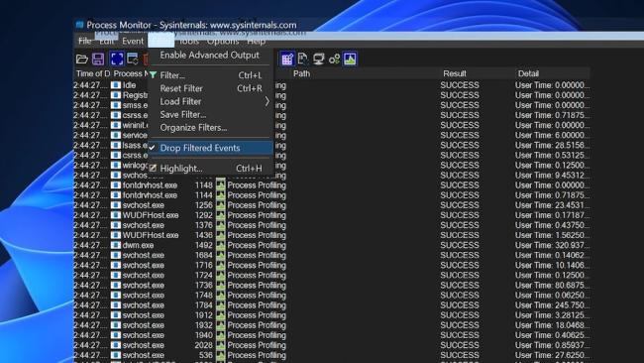Sort by Time of Day column header
This screenshot has height=363, width=644.
[93, 74]
